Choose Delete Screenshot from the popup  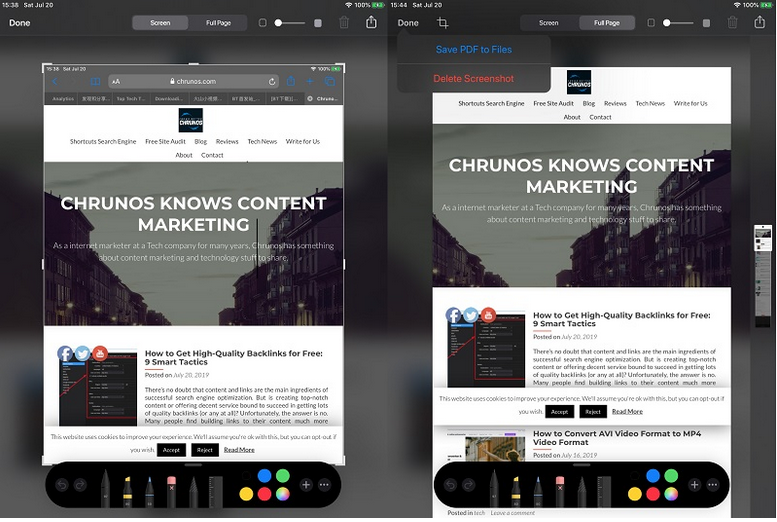point(474,78)
